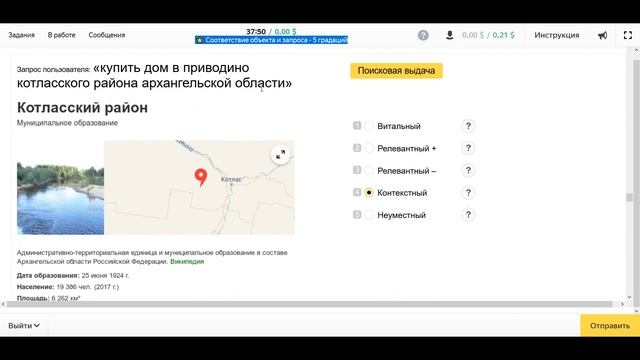Viewport: 640px width, 360px height.
Task: Click the 37:50 timer text
Action: tap(256, 31)
